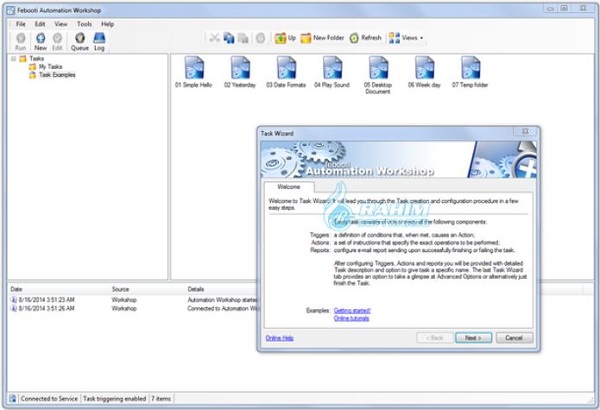
Task: Select the 01 Simple Hello task
Action: click(194, 72)
